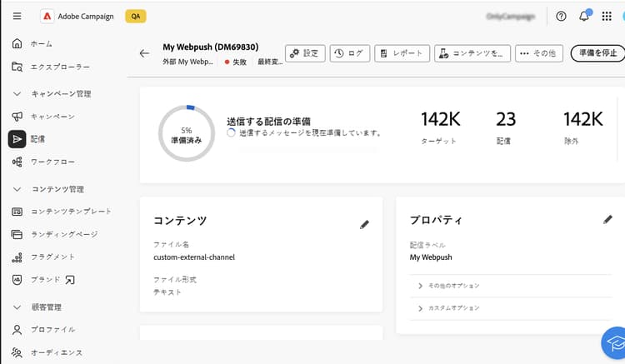Image resolution: width=625 pixels, height=364 pixels.
Task: Click the back arrow icon
Action: click(144, 53)
